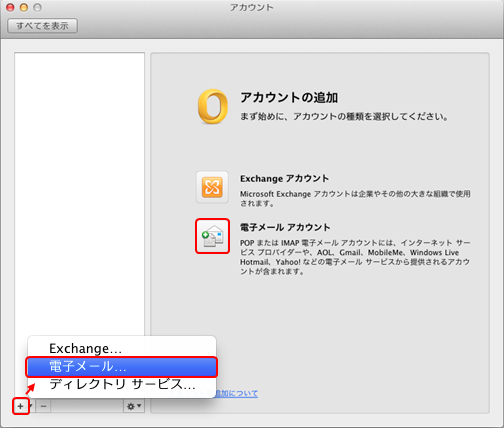Close the アカウント window
The image size is (504, 428).
[x=10, y=7]
